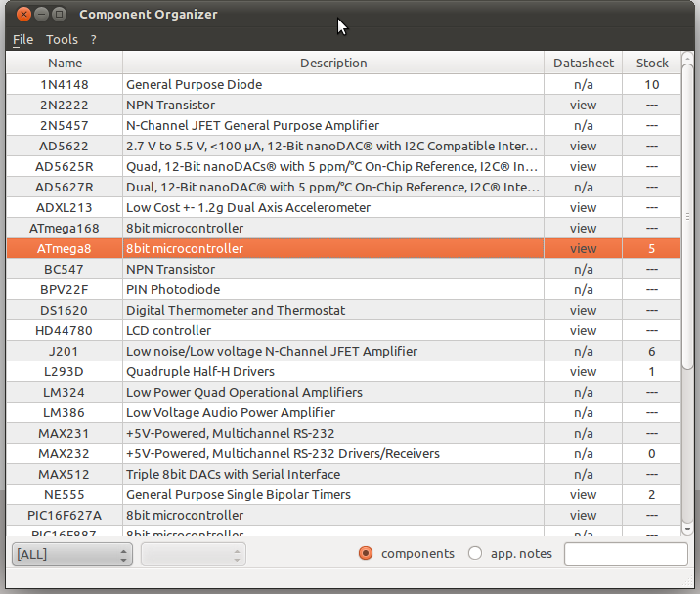View the AD5622 datasheet
This screenshot has width=700, height=594.
pos(583,147)
